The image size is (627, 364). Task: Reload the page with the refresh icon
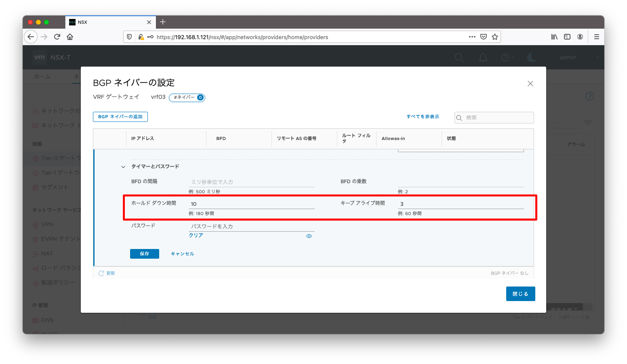point(57,37)
